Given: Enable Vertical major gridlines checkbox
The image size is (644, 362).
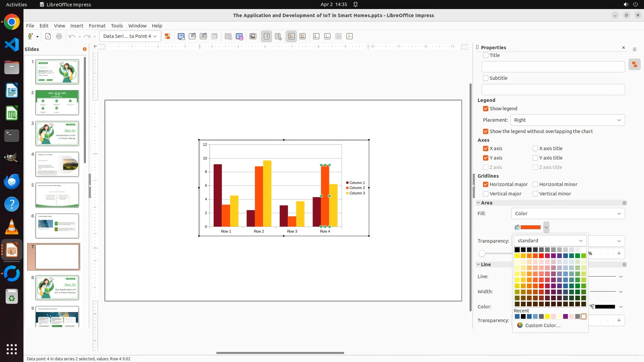Looking at the screenshot, I should (486, 194).
